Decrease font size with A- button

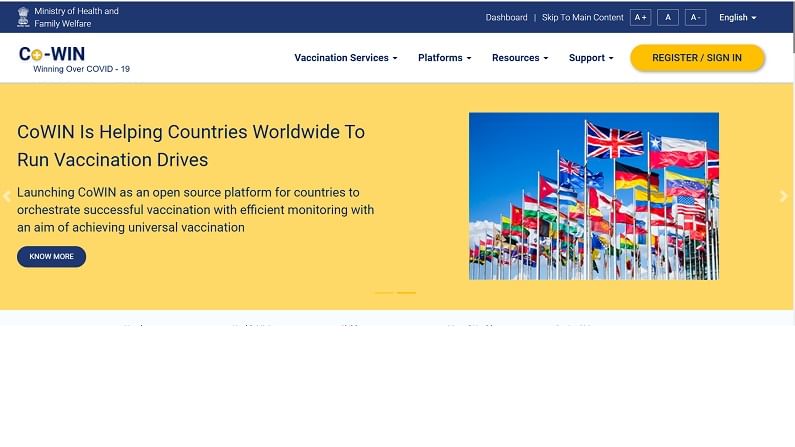pyautogui.click(x=695, y=17)
